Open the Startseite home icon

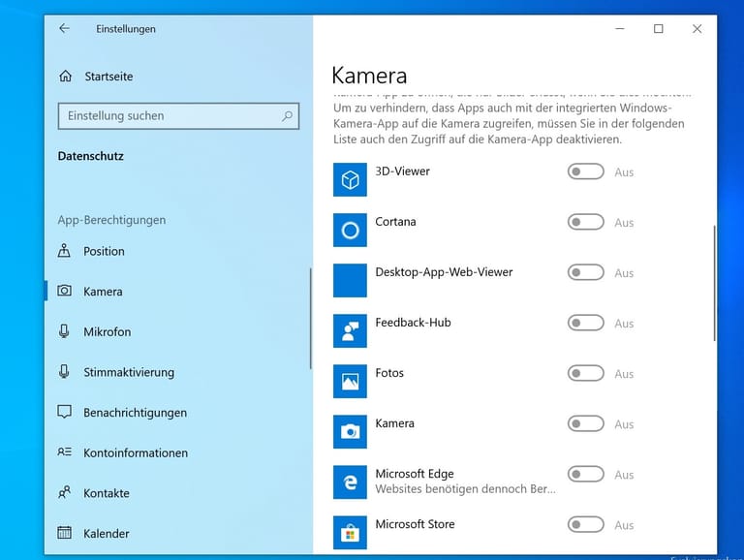click(66, 76)
